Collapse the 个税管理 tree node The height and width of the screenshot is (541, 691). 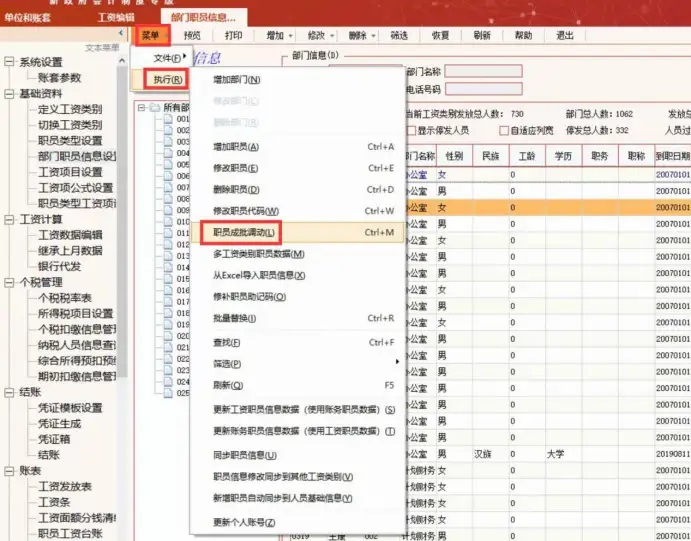(8, 282)
